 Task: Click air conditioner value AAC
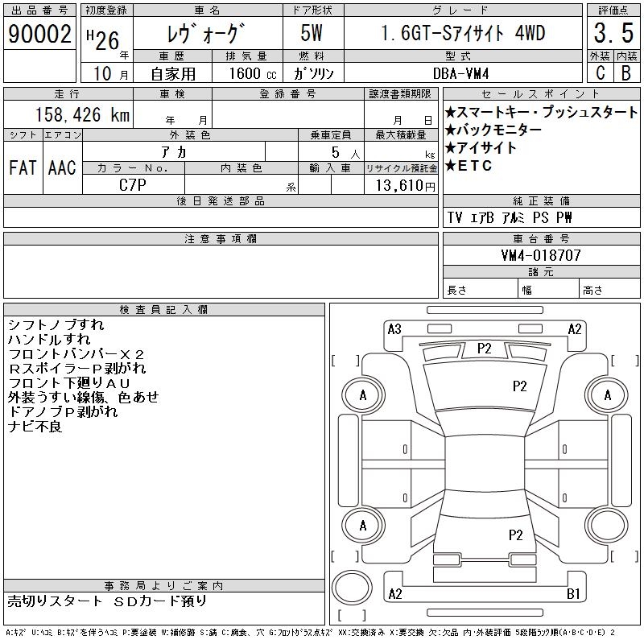pos(62,167)
